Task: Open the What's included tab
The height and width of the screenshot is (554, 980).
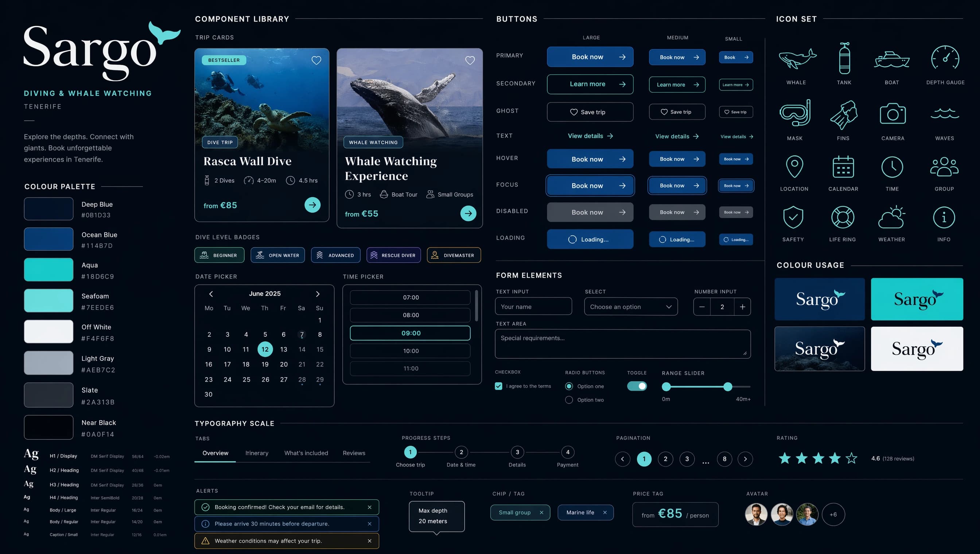Action: point(306,453)
